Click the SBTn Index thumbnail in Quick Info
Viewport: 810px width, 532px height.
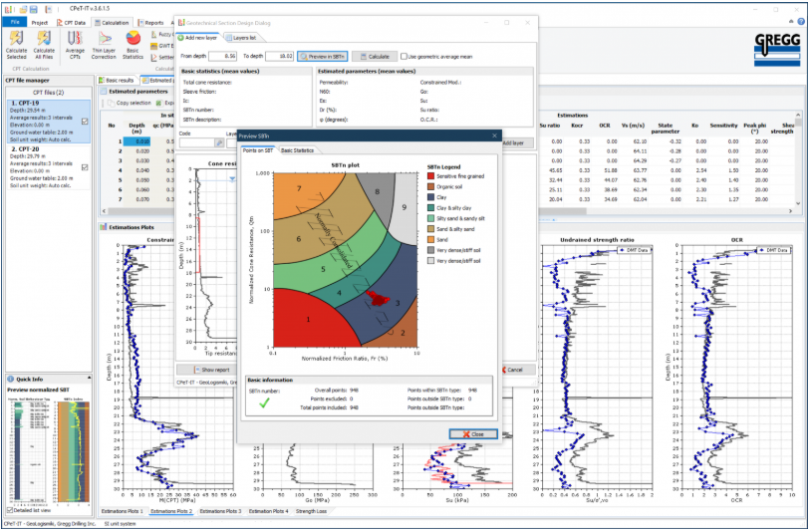click(74, 451)
